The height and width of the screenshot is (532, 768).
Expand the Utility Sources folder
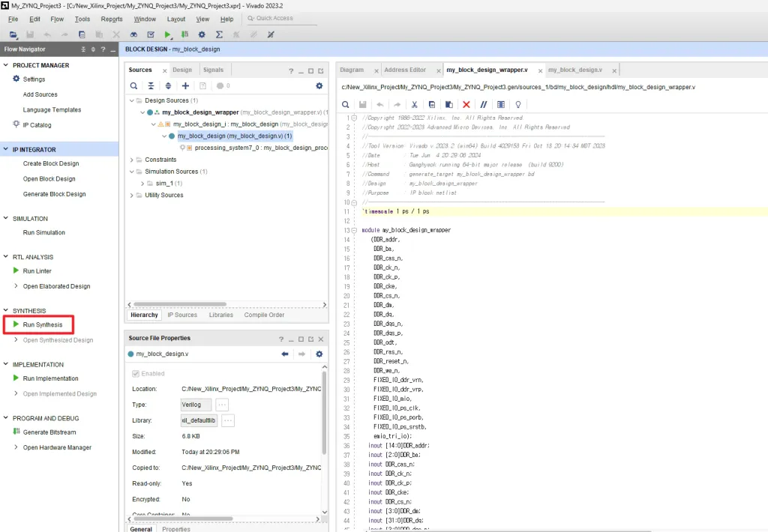point(132,196)
